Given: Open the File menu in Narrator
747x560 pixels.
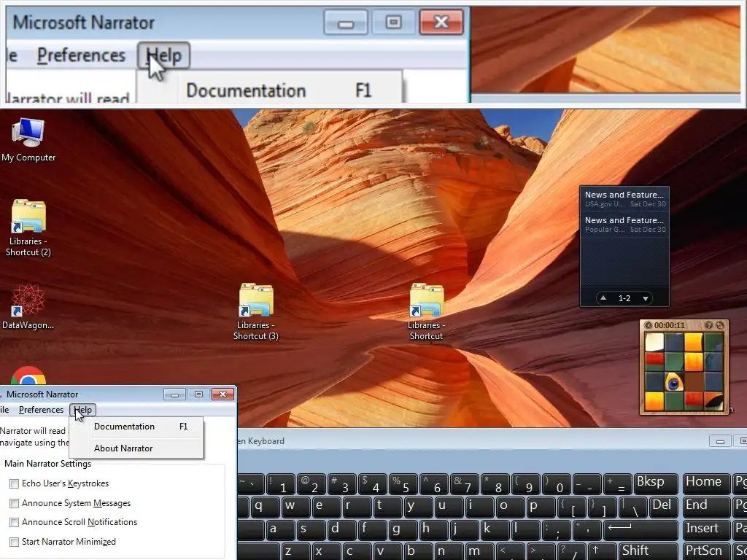Looking at the screenshot, I should tap(5, 410).
